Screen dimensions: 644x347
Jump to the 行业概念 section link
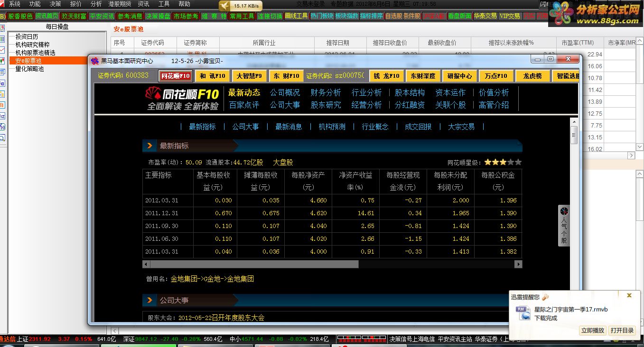pos(375,127)
